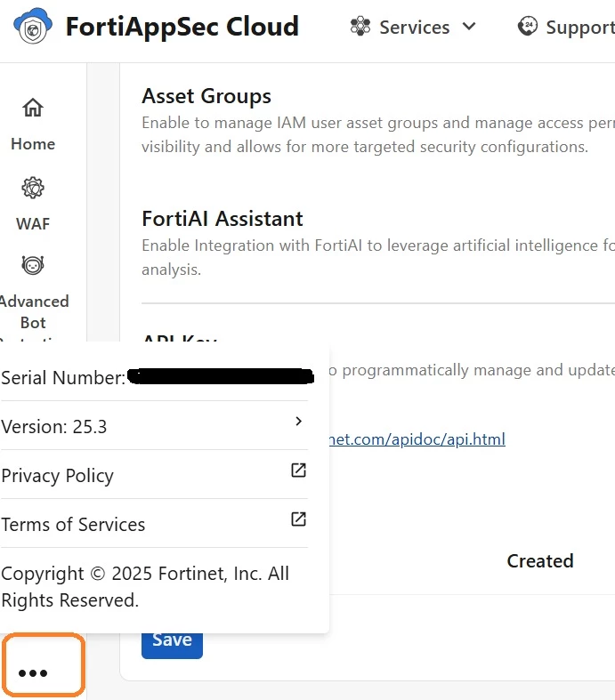Image resolution: width=615 pixels, height=700 pixels.
Task: Open Advanced Bot Protection sidebar icon
Action: 33,265
